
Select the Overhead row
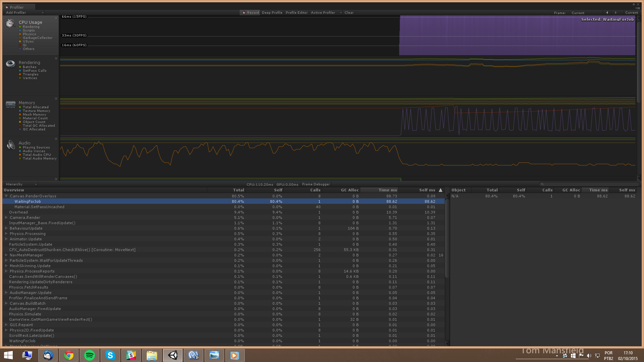(224, 212)
